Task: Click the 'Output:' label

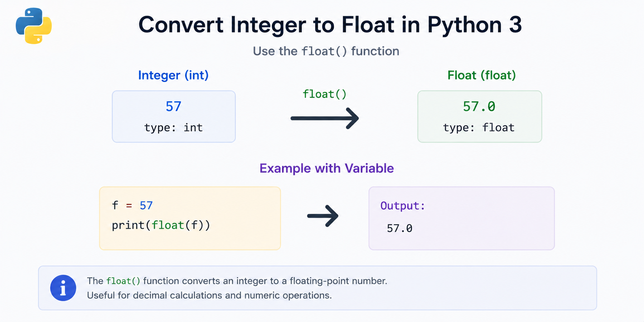Action: tap(403, 206)
